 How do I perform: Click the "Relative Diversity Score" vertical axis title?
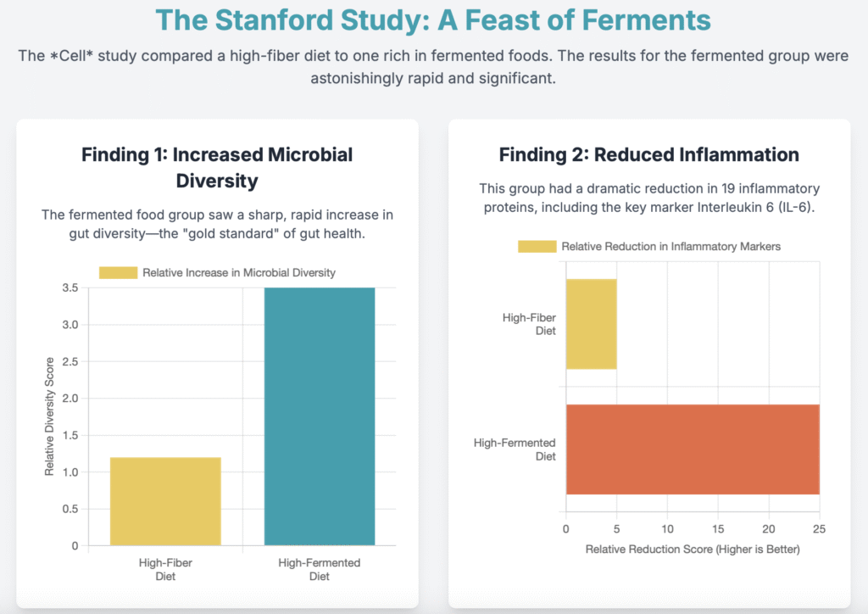50,417
